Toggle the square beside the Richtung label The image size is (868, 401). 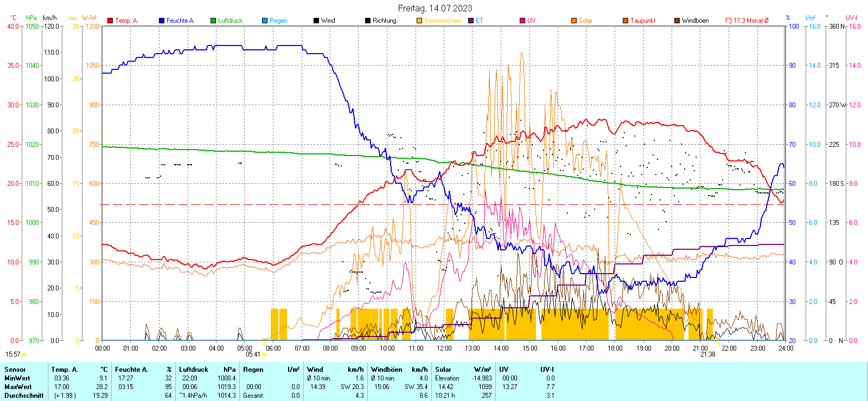click(x=368, y=21)
